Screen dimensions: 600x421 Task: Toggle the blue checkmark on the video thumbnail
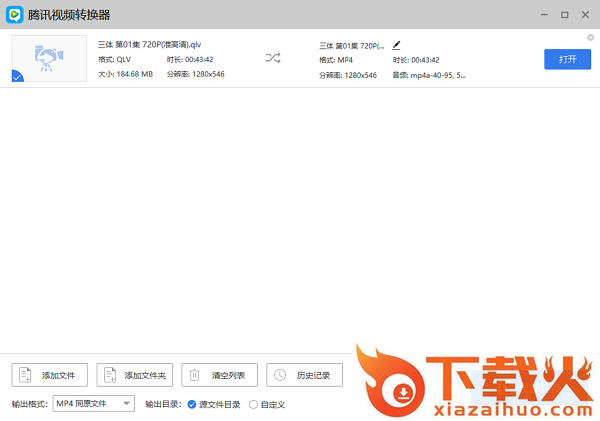click(17, 77)
